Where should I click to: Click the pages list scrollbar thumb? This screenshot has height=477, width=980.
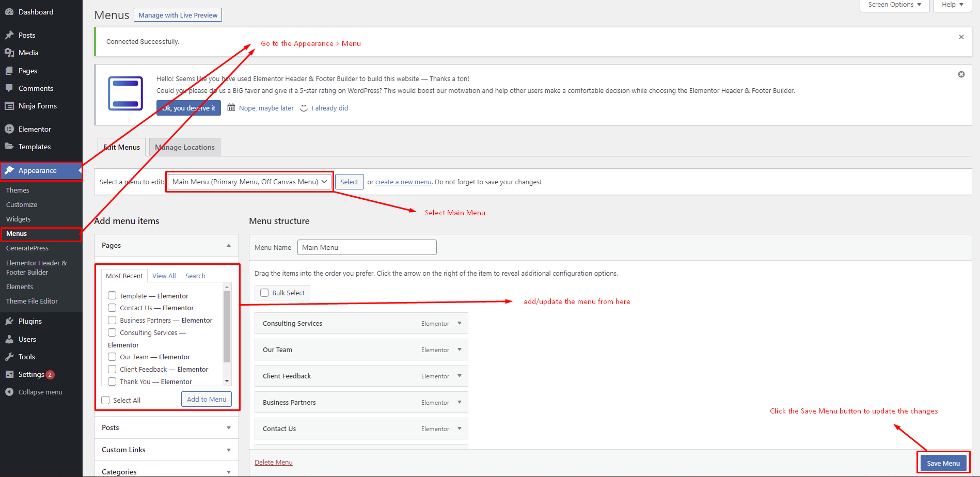click(x=227, y=327)
